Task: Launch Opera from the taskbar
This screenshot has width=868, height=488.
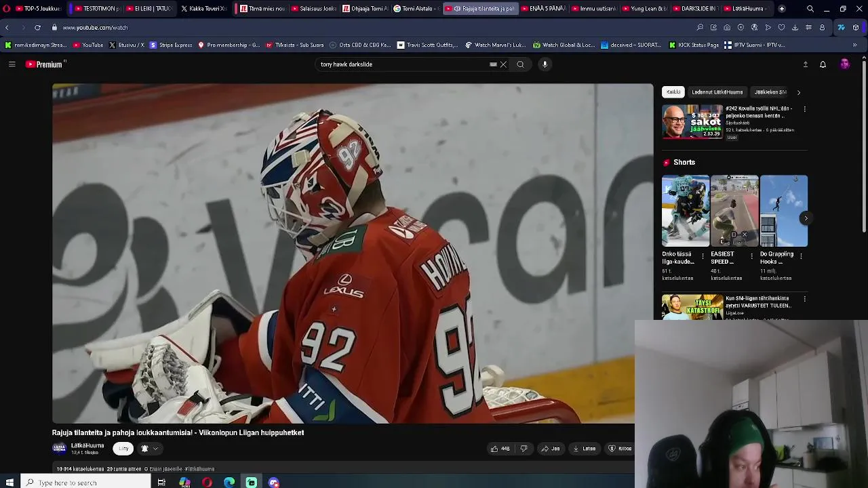Action: click(x=207, y=483)
